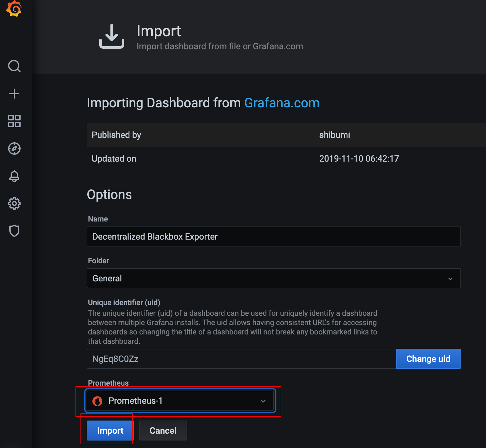Click the Prometheus dropdown chevron arrow
This screenshot has width=486, height=448.
(263, 401)
